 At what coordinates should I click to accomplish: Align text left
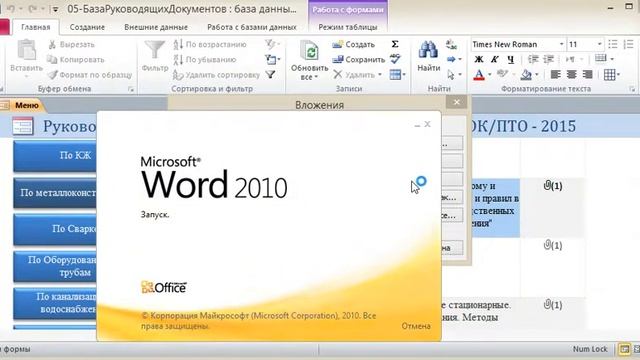tap(555, 75)
